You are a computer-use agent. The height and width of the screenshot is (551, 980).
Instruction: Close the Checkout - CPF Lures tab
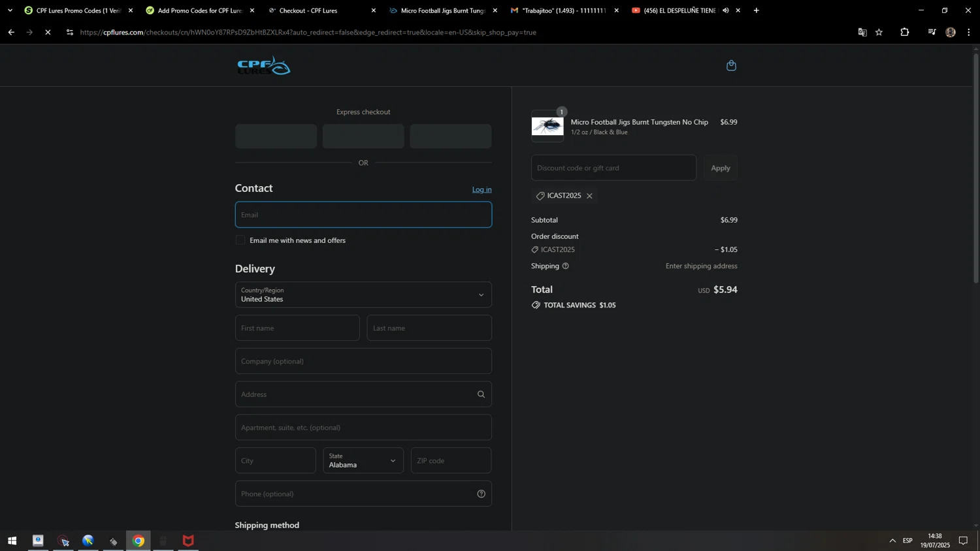(374, 10)
